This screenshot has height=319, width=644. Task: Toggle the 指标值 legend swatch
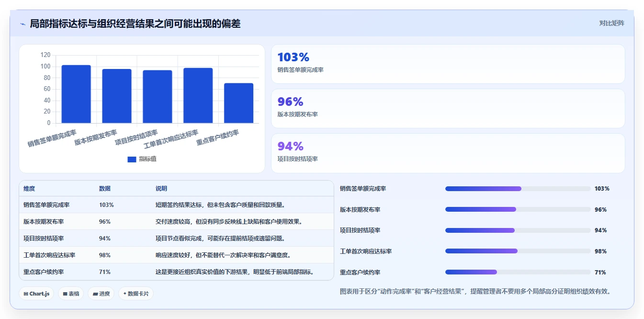(x=132, y=159)
